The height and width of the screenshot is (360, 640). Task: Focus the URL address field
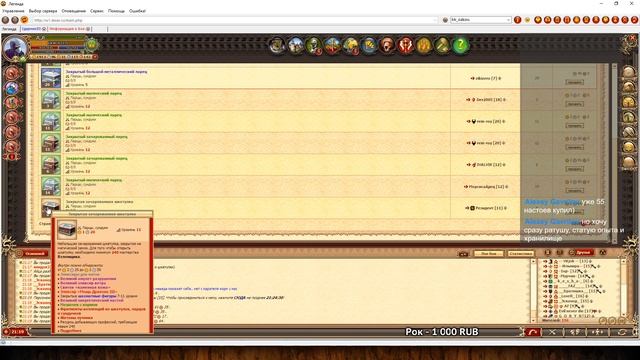point(233,20)
